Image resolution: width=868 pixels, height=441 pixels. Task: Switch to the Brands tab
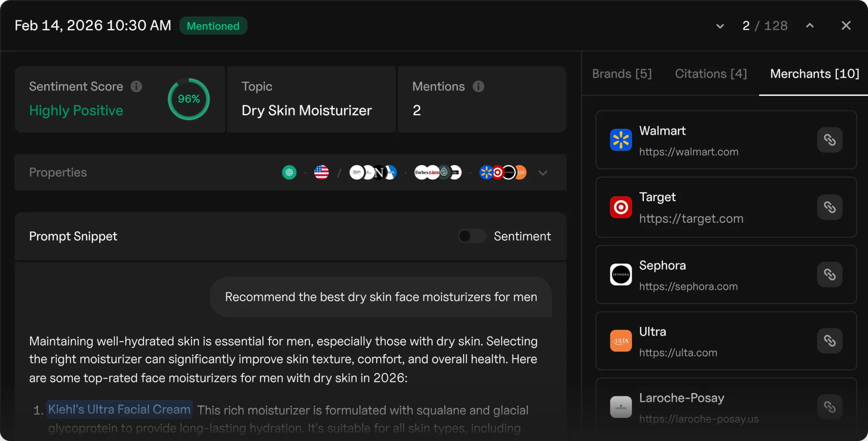pyautogui.click(x=622, y=74)
